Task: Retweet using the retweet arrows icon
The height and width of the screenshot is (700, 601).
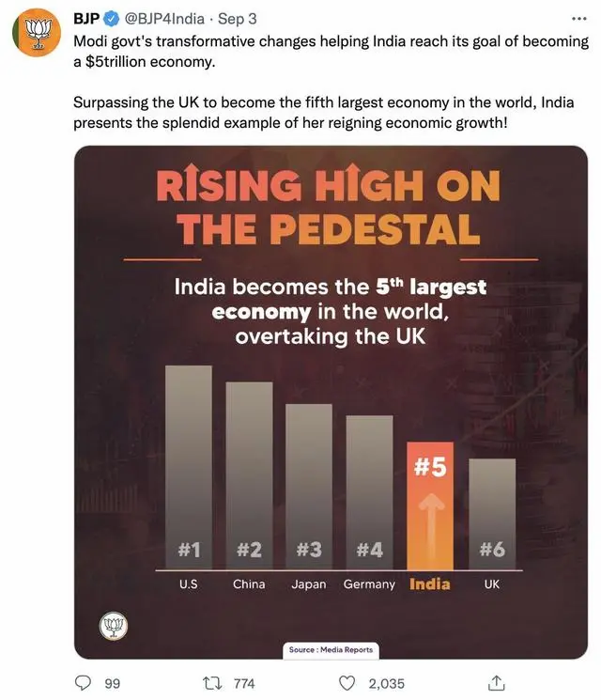Action: (x=210, y=682)
